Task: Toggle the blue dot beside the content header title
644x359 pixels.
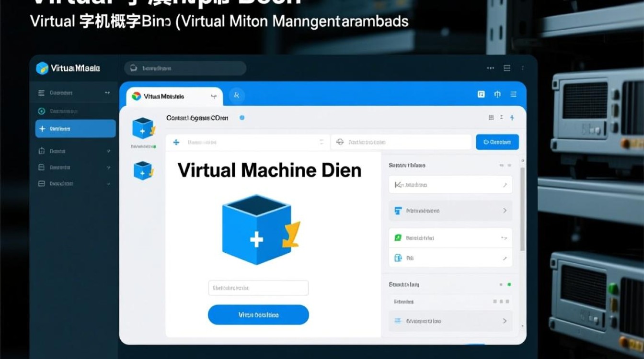Action: click(x=242, y=117)
